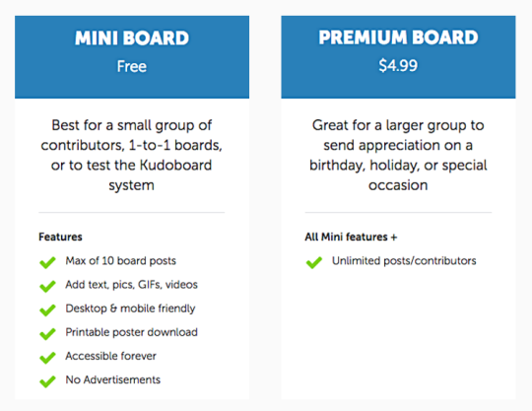Click the All Mini features + heading

[351, 237]
